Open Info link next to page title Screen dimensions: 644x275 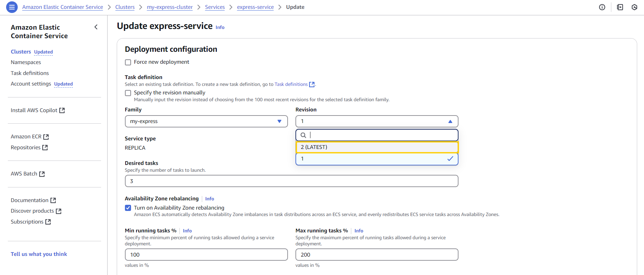pyautogui.click(x=220, y=27)
